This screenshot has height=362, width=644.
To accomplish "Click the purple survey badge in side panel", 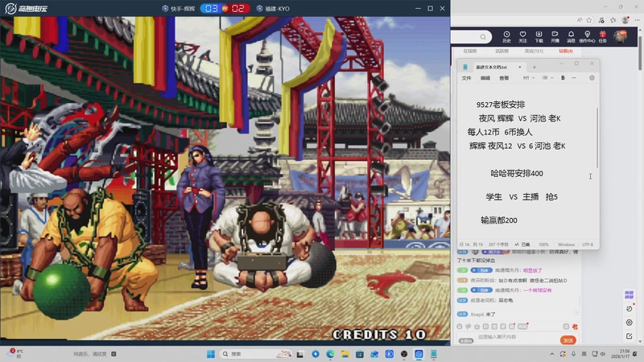I will (630, 294).
